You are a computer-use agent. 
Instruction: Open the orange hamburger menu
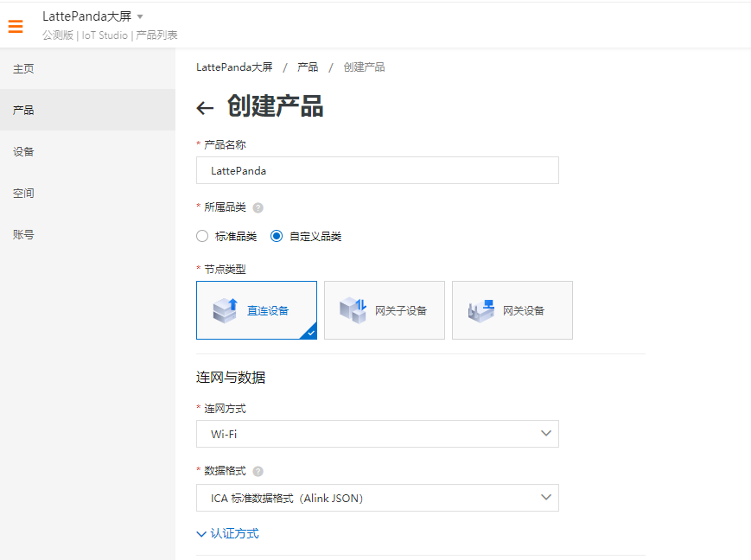(16, 26)
